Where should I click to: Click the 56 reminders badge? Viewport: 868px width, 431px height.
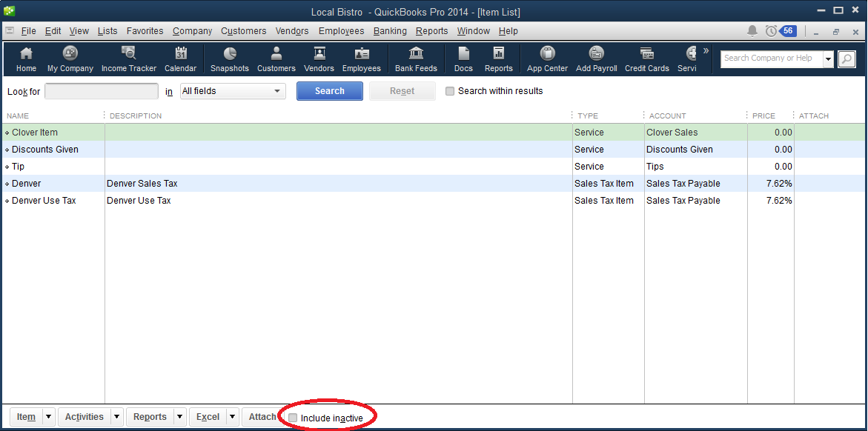pos(788,31)
